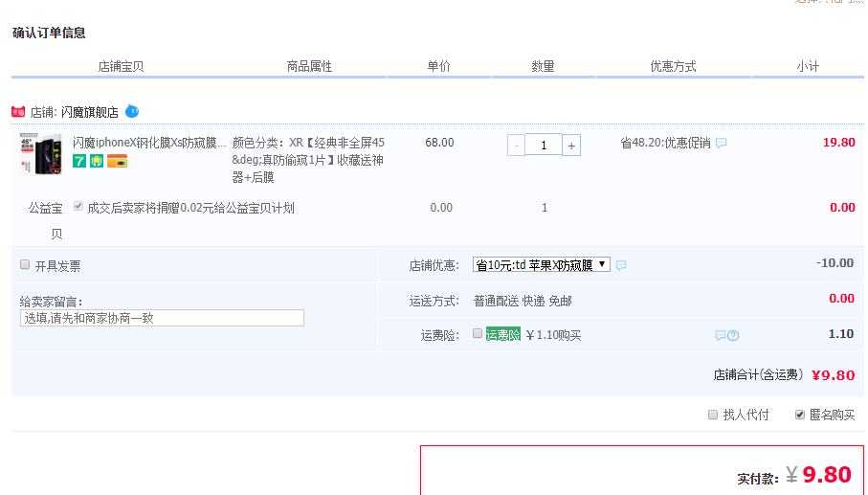868x495 pixels.
Task: Click the comment icon in 运费险 row
Action: 721,335
